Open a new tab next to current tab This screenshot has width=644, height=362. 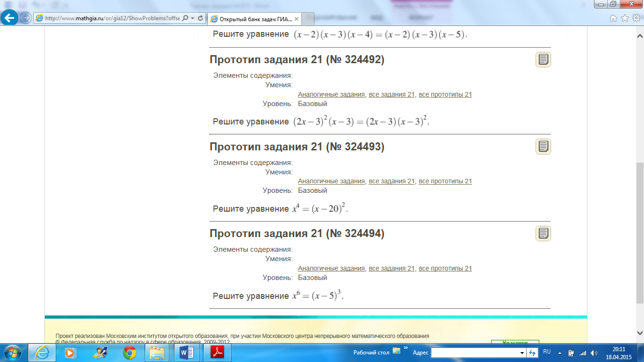click(309, 19)
